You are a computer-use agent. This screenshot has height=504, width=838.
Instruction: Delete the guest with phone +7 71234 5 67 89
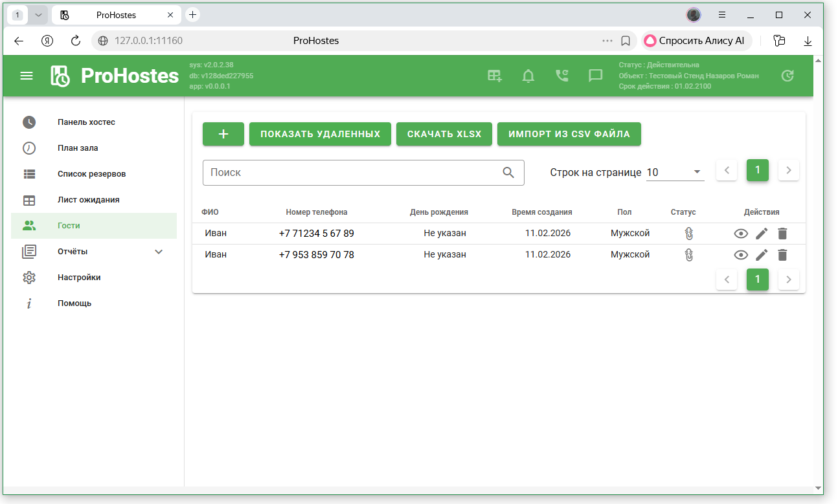[x=782, y=234]
